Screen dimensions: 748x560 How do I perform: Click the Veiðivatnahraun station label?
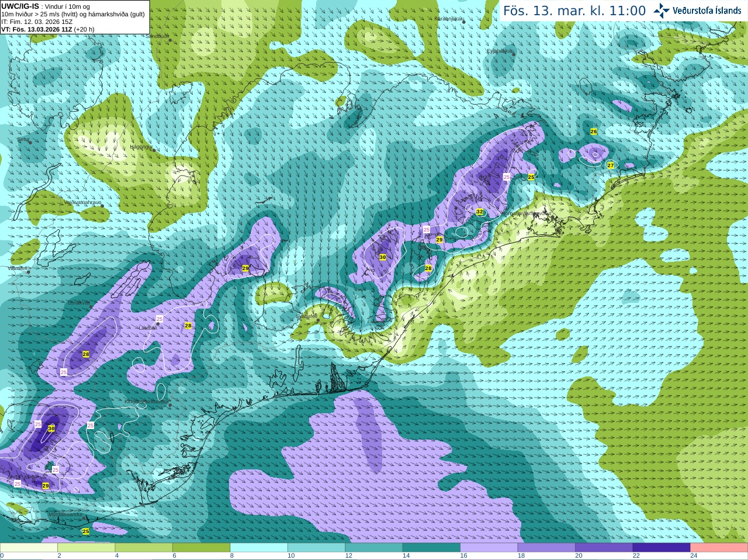pyautogui.click(x=82, y=202)
